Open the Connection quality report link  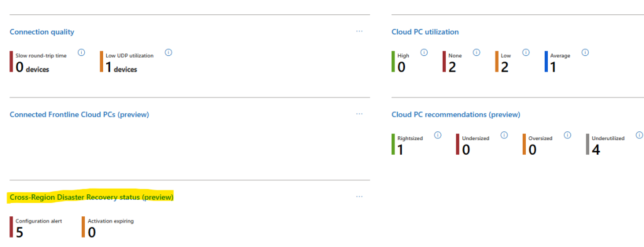(42, 31)
